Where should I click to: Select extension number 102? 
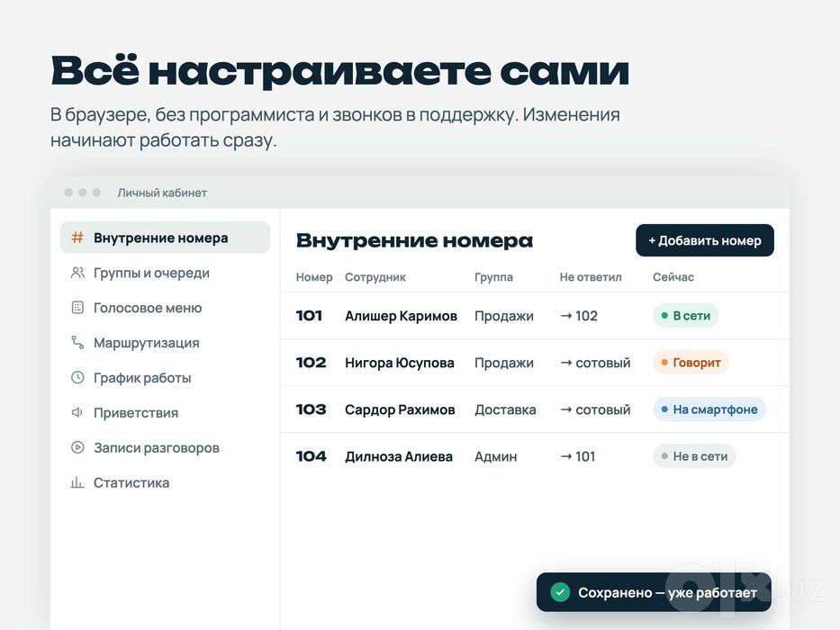point(311,363)
